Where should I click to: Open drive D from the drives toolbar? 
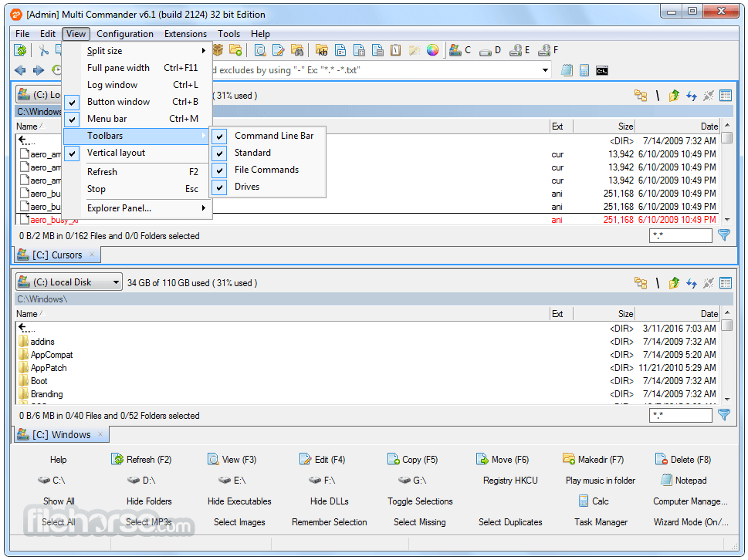click(490, 49)
